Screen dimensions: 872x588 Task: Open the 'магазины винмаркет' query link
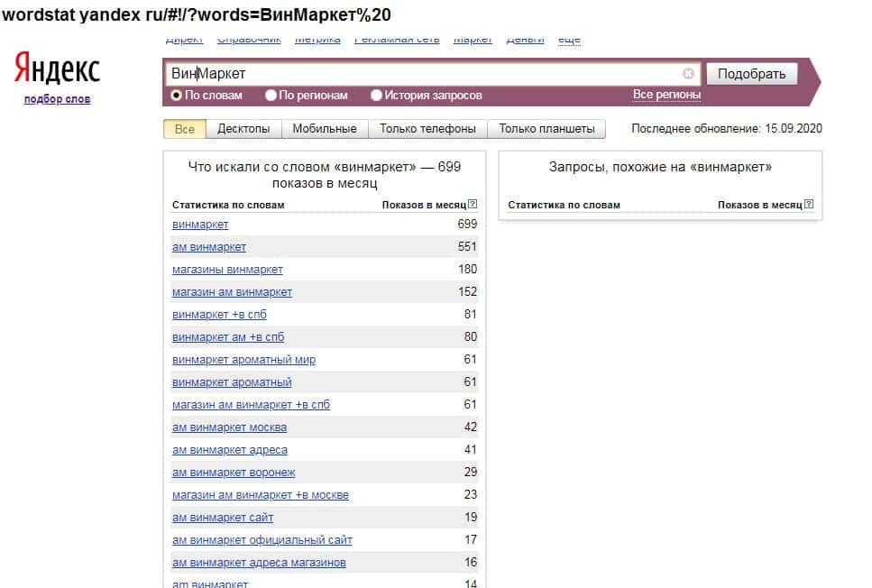click(227, 270)
